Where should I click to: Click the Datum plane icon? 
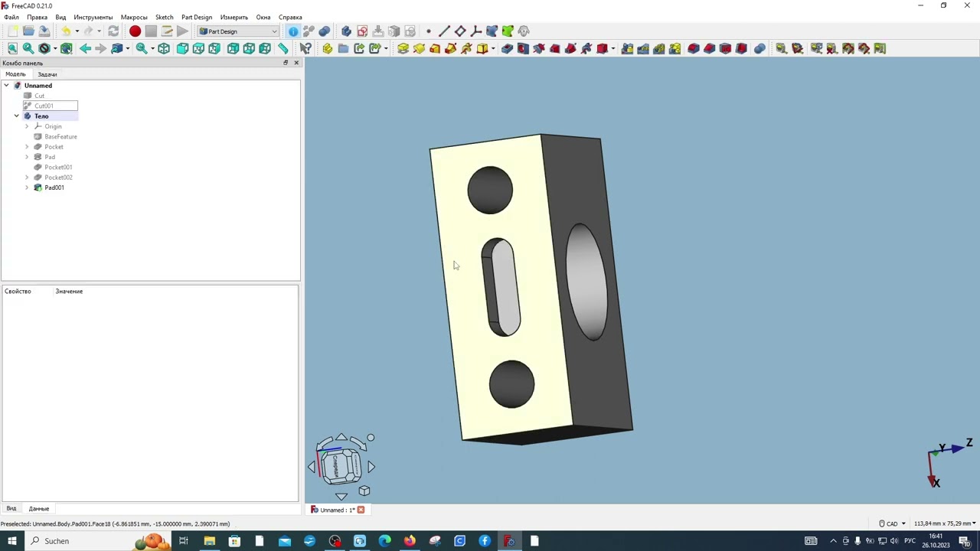pos(460,31)
